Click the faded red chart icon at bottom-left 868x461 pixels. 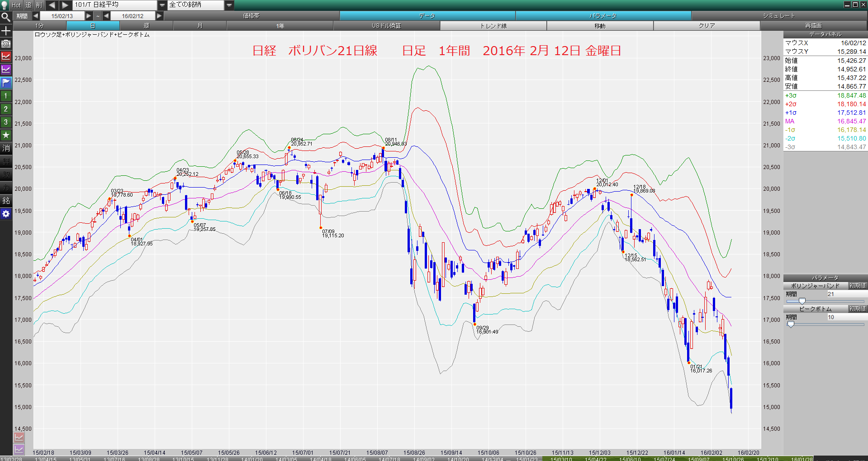[x=19, y=437]
